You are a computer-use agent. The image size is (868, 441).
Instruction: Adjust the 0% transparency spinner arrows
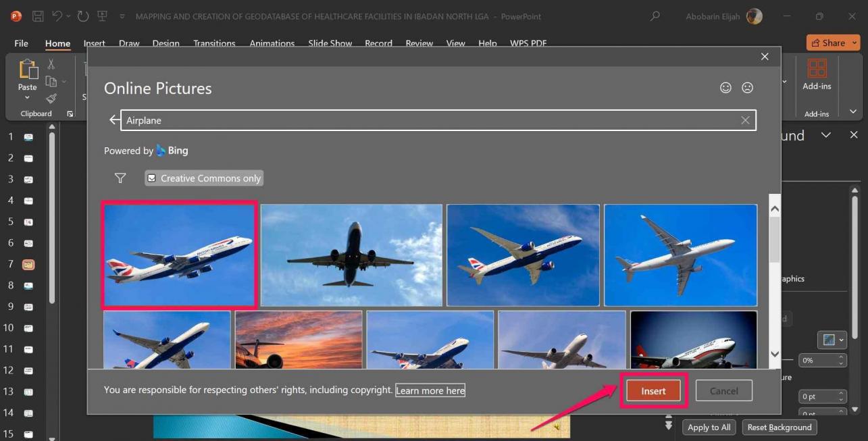point(842,361)
